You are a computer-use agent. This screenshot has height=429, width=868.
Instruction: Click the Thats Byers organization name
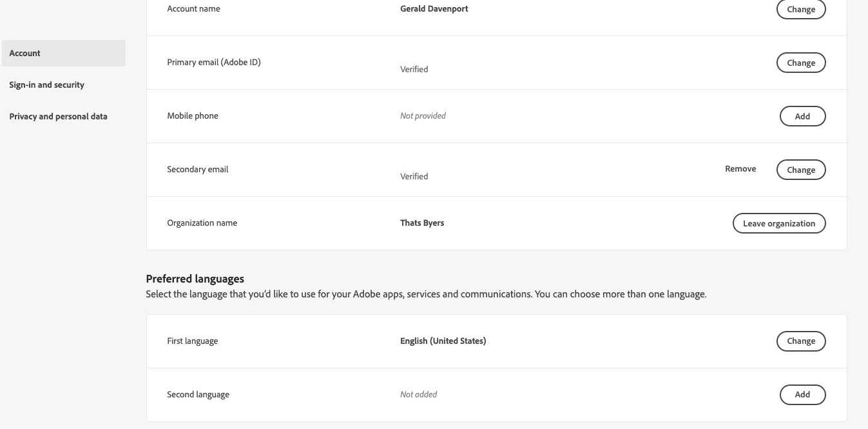[422, 223]
